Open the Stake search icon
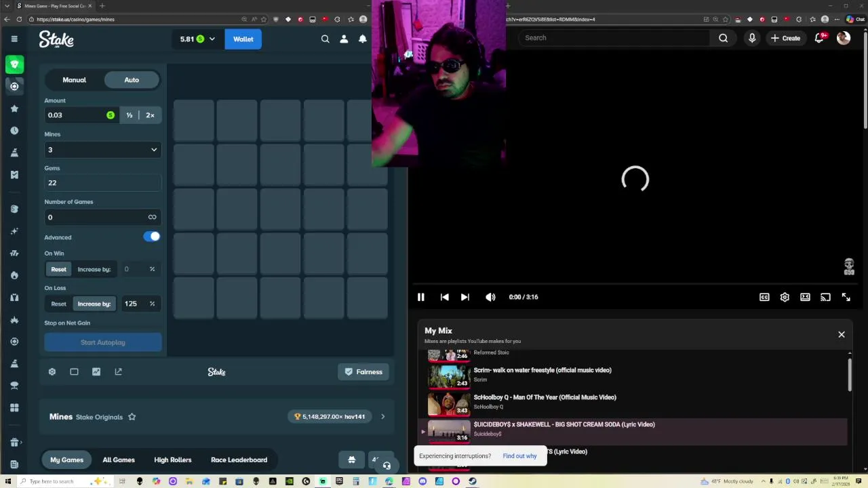868x488 pixels. coord(325,39)
